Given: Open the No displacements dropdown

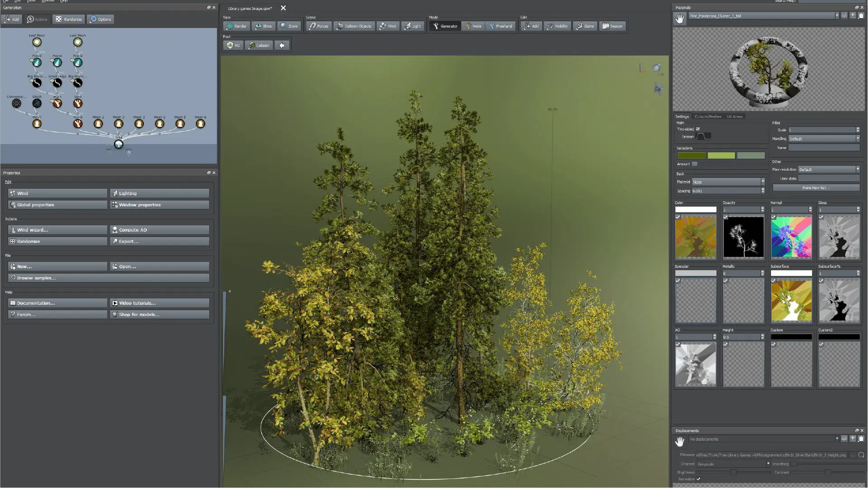Looking at the screenshot, I should pos(764,439).
